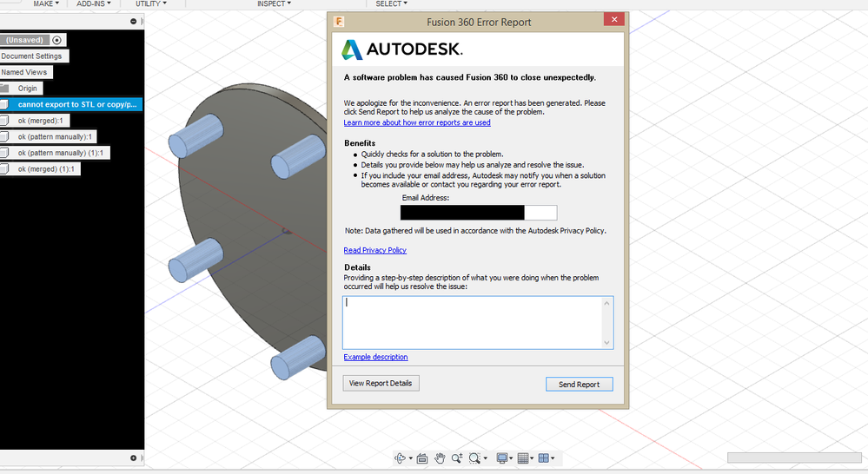Click the Details box scroll-up arrow
This screenshot has width=868, height=474.
pos(606,303)
